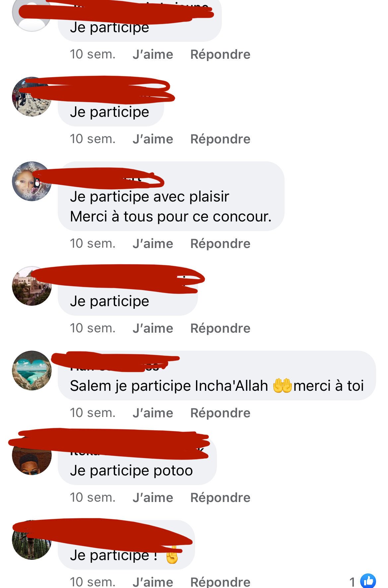Click J'aime under the crossed-fingers emoji comment

(153, 582)
